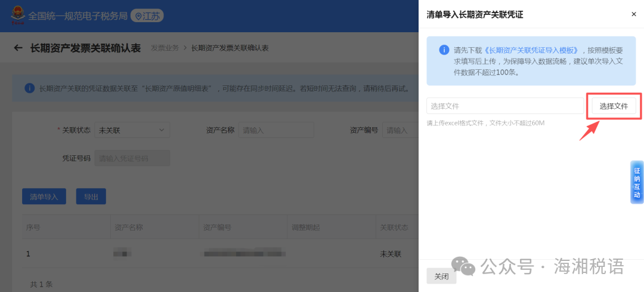This screenshot has height=292, width=644.
Task: Click the 关闭 button at the panel bottom
Action: 441,276
